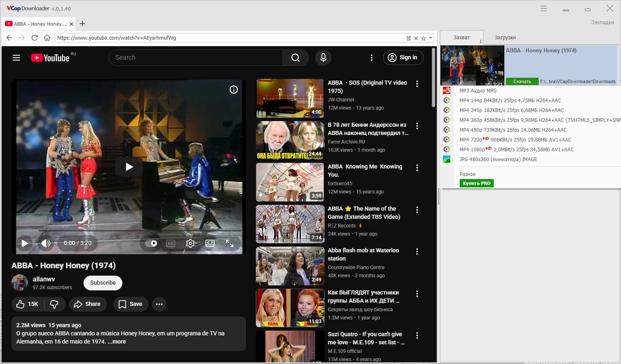621x364 pixels.
Task: Enter full screen video mode
Action: coord(230,243)
